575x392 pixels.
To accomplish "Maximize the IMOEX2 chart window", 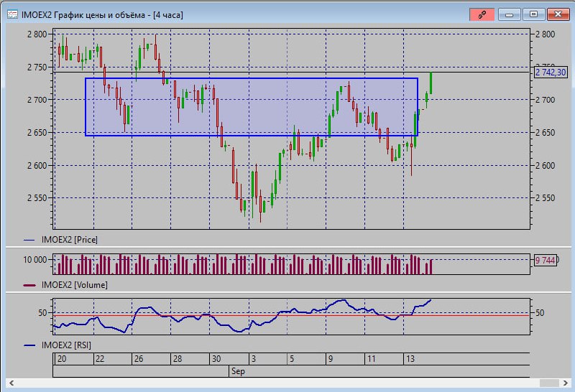I will pyautogui.click(x=533, y=14).
